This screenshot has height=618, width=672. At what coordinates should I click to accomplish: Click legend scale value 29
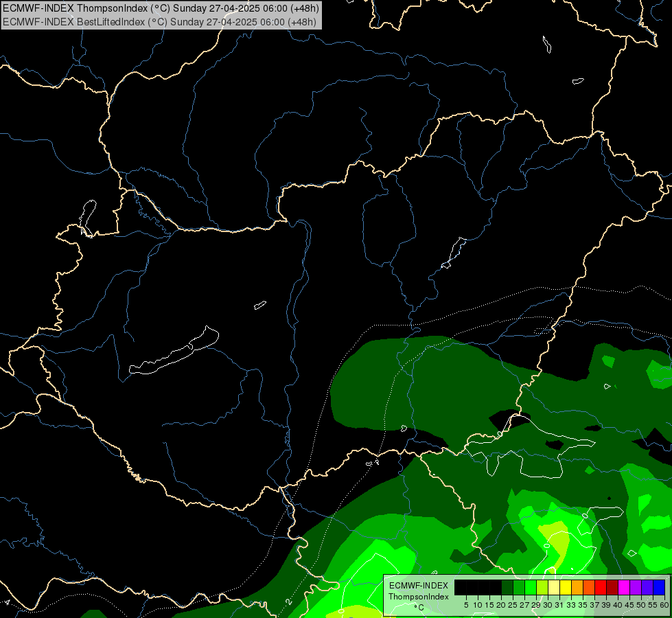536,605
